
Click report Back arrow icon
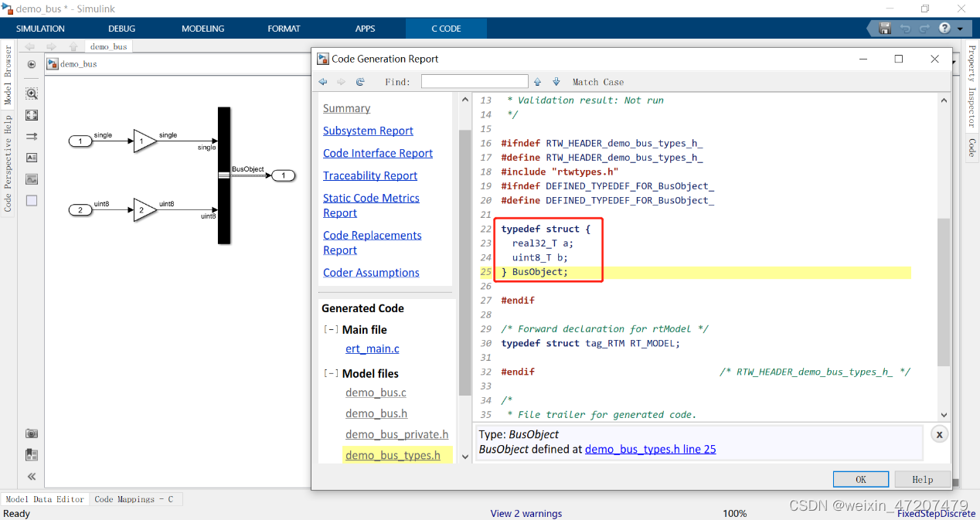pos(323,82)
